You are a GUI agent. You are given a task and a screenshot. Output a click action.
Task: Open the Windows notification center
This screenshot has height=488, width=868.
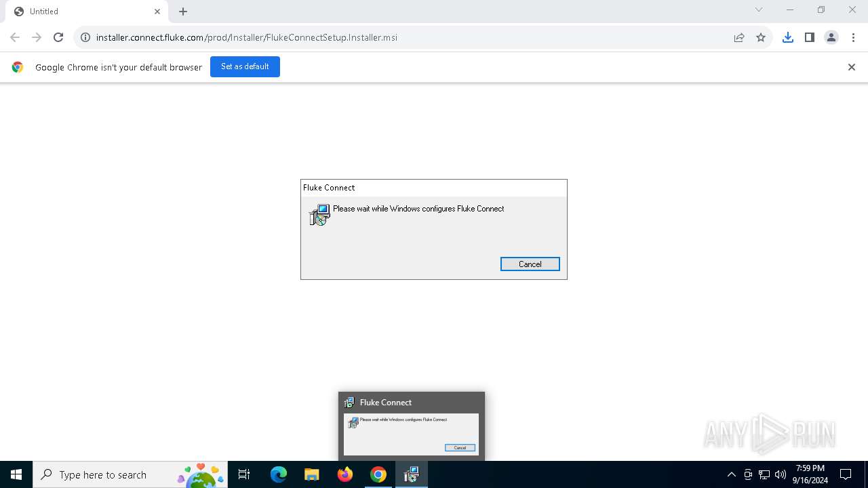tap(846, 474)
